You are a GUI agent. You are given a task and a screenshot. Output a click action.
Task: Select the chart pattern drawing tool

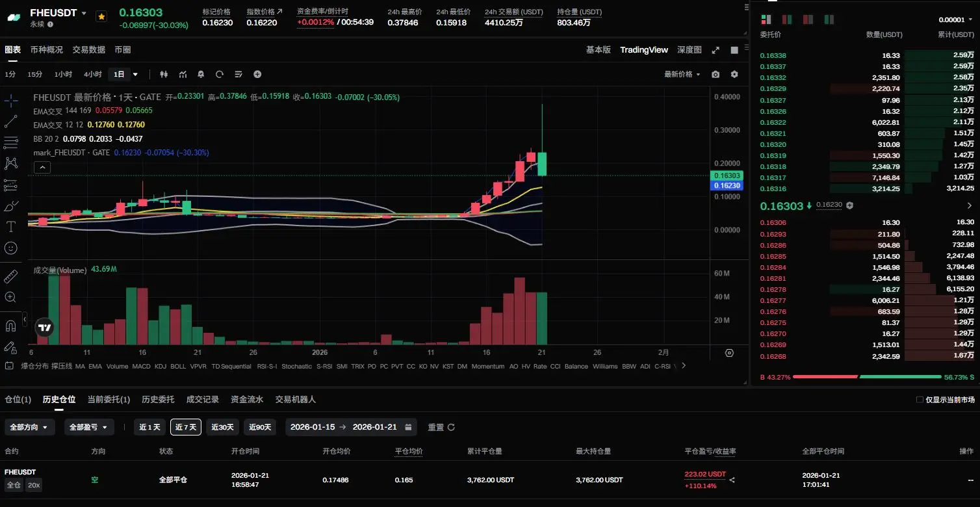click(x=11, y=163)
